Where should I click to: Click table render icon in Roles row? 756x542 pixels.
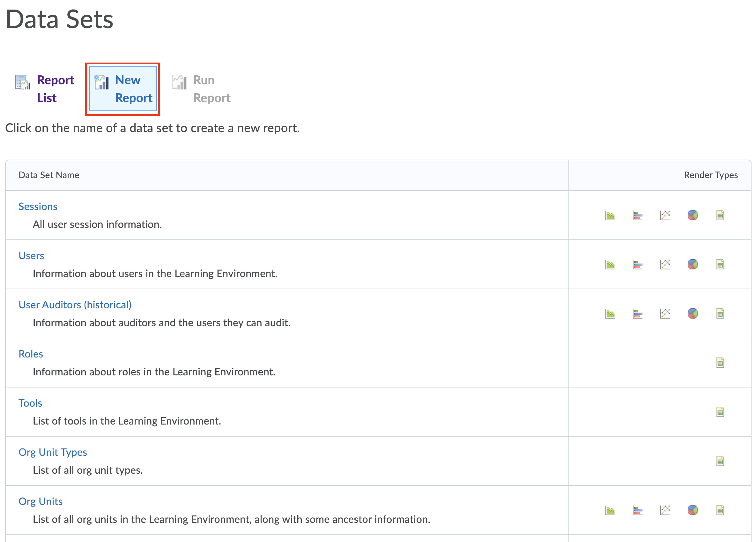720,363
